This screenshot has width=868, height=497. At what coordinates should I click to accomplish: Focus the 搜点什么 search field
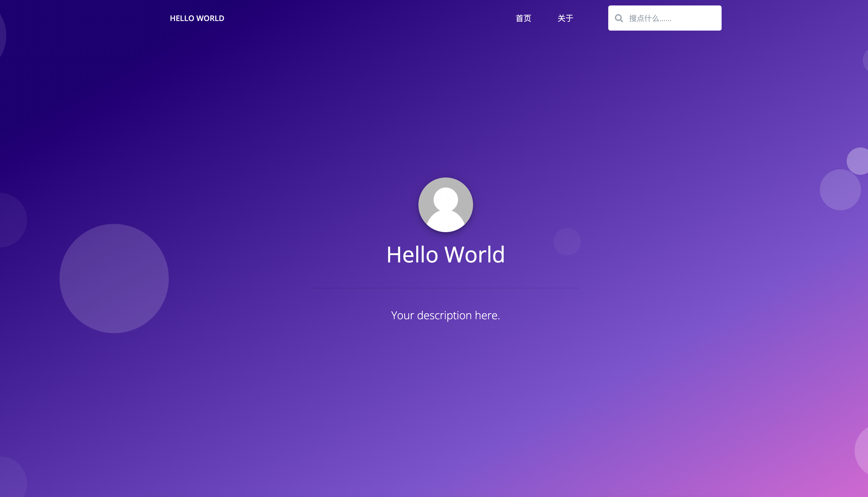[x=665, y=18]
